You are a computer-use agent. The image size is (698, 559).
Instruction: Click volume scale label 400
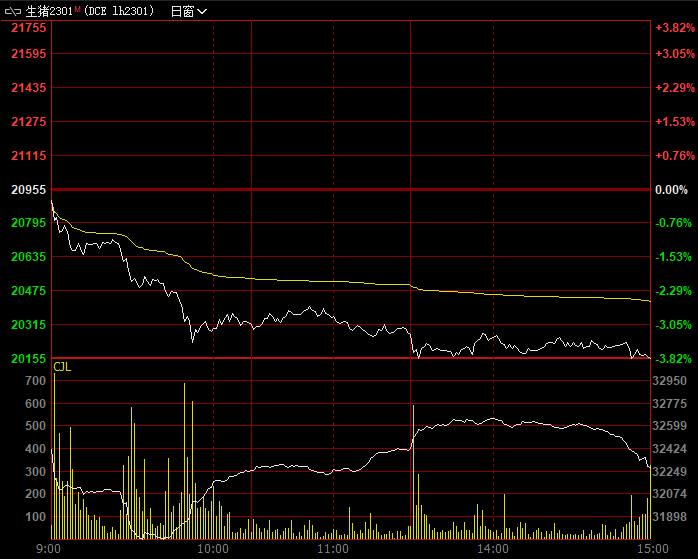(x=36, y=449)
